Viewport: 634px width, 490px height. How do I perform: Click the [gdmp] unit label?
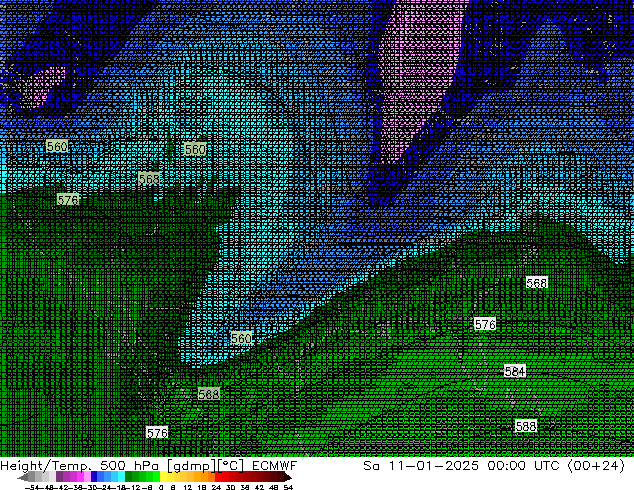click(x=191, y=466)
